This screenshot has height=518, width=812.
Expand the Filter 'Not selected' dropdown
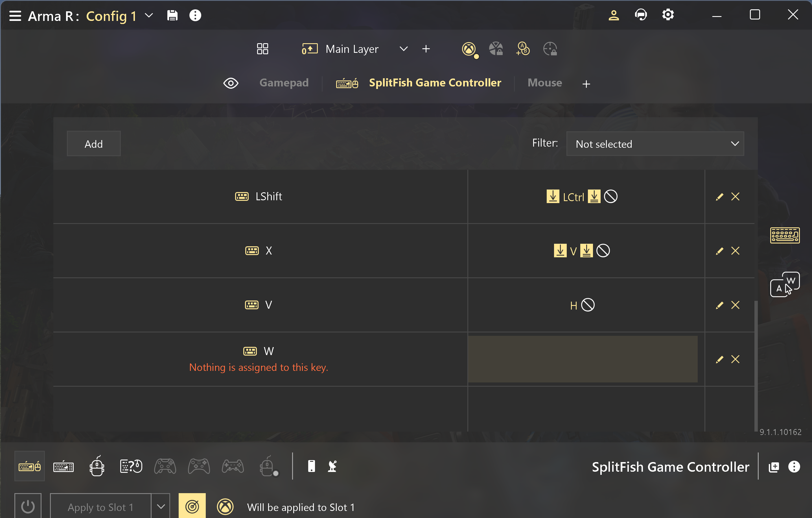[x=655, y=144]
